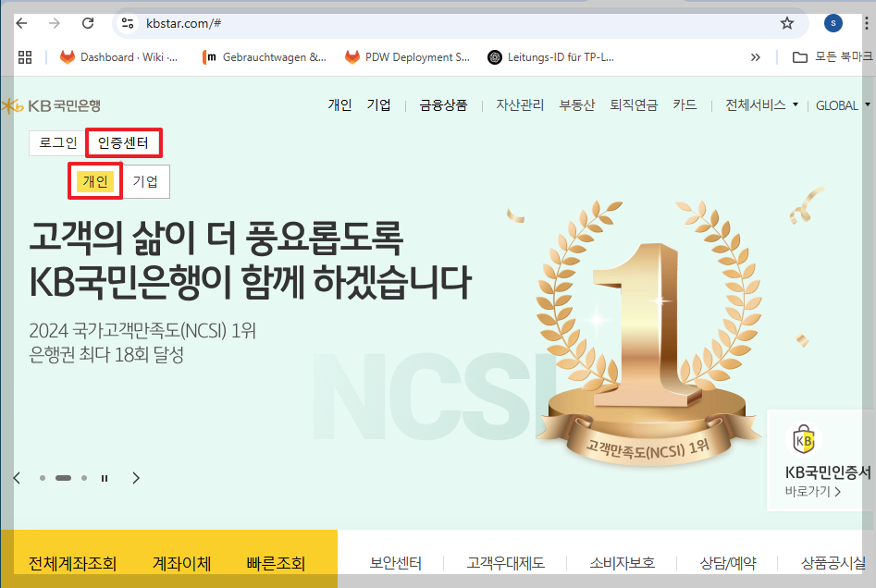Click the browser forward arrow

coord(55,23)
